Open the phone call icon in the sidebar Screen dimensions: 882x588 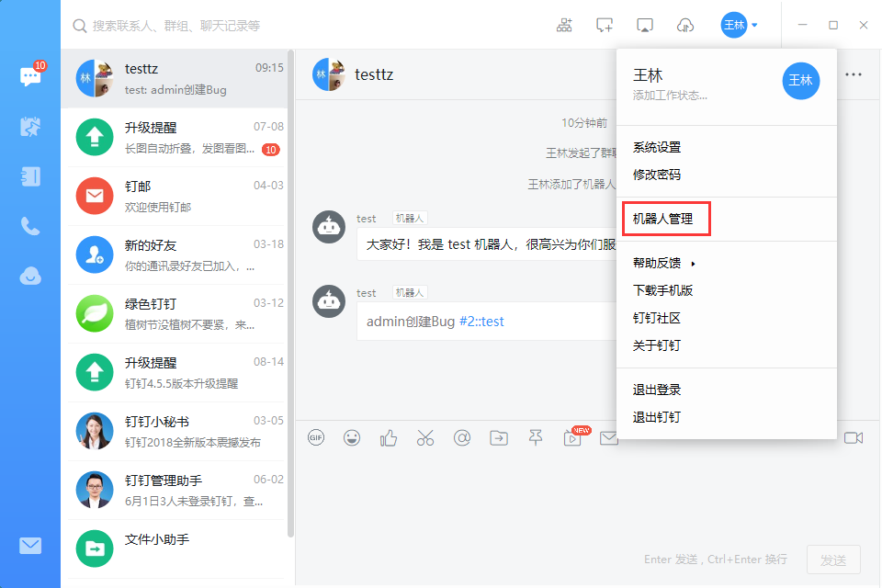[30, 226]
